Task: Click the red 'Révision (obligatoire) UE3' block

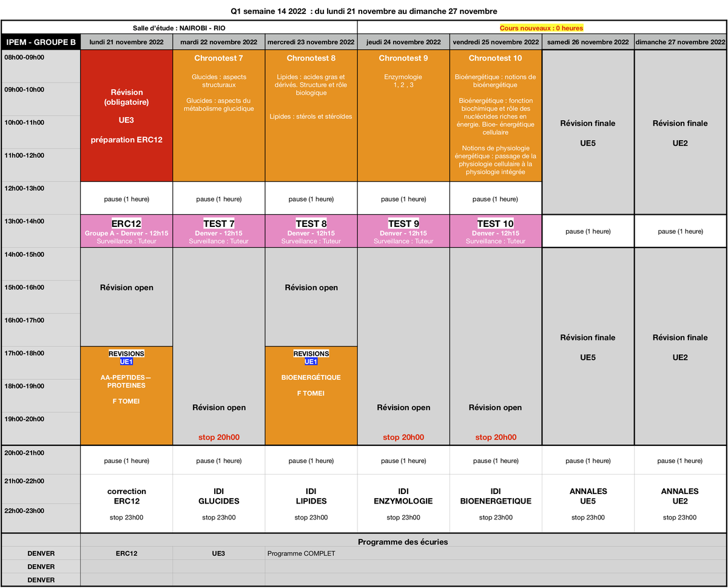Action: [127, 116]
